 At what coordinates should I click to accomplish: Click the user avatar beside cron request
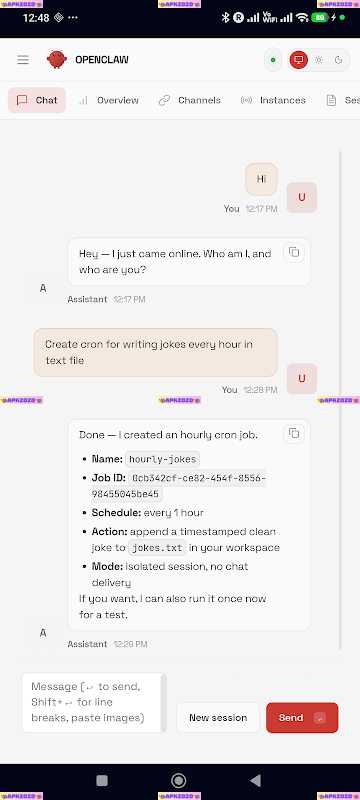[302, 379]
